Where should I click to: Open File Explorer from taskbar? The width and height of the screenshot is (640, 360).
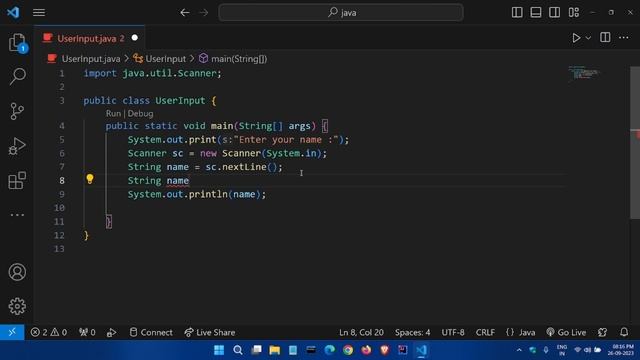274,350
